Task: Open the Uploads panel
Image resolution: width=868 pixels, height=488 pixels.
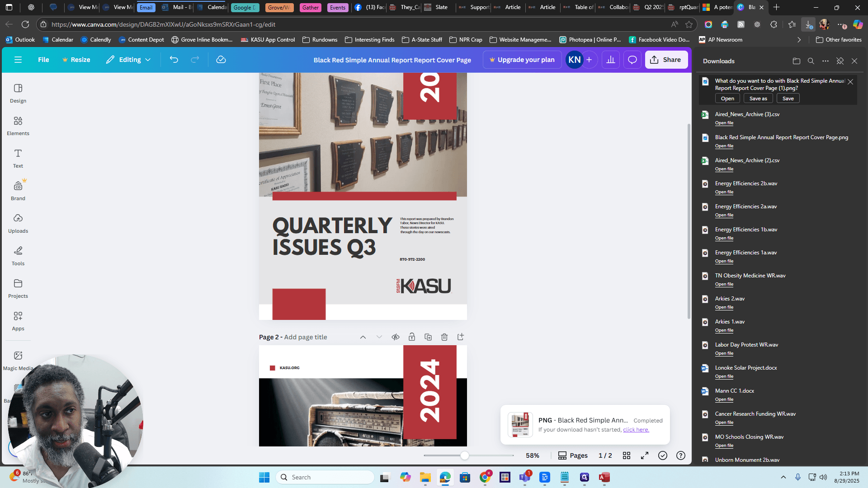Action: tap(18, 224)
